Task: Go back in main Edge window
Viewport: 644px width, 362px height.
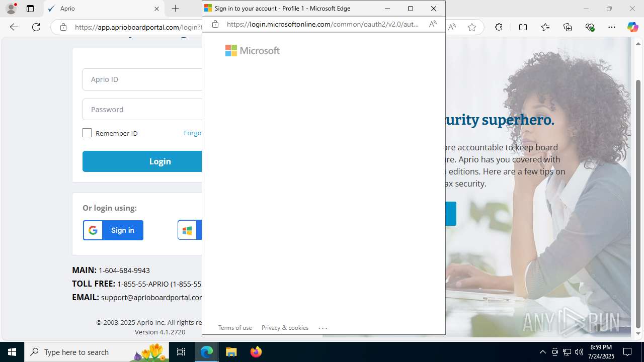Action: 14,27
